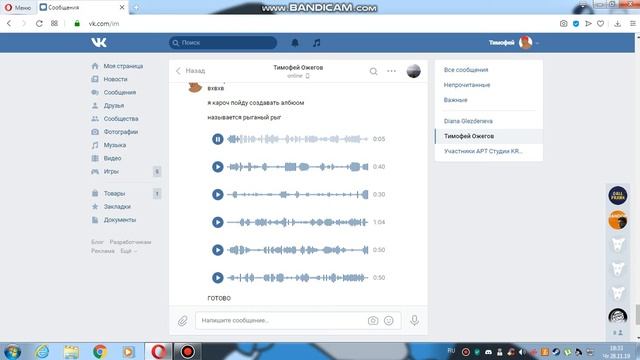Select Непрочитанные filter
Viewport: 640px width, 360px height.
(x=467, y=85)
